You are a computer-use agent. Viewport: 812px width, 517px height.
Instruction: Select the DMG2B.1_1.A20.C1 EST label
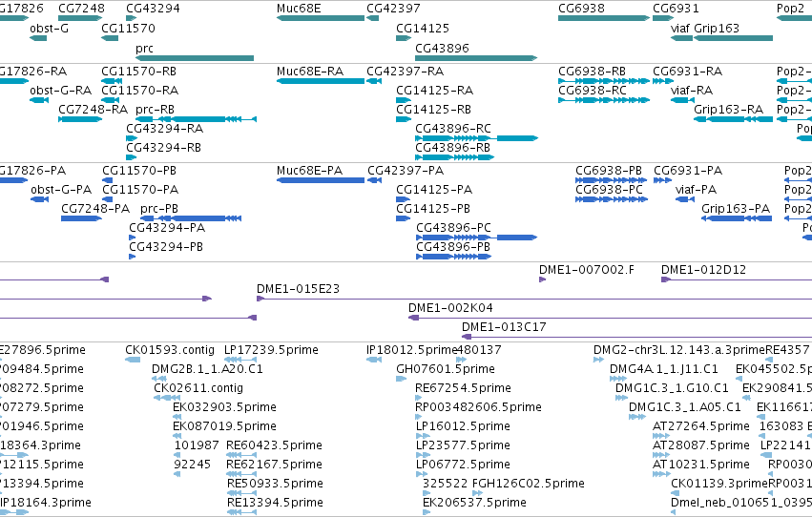207,369
